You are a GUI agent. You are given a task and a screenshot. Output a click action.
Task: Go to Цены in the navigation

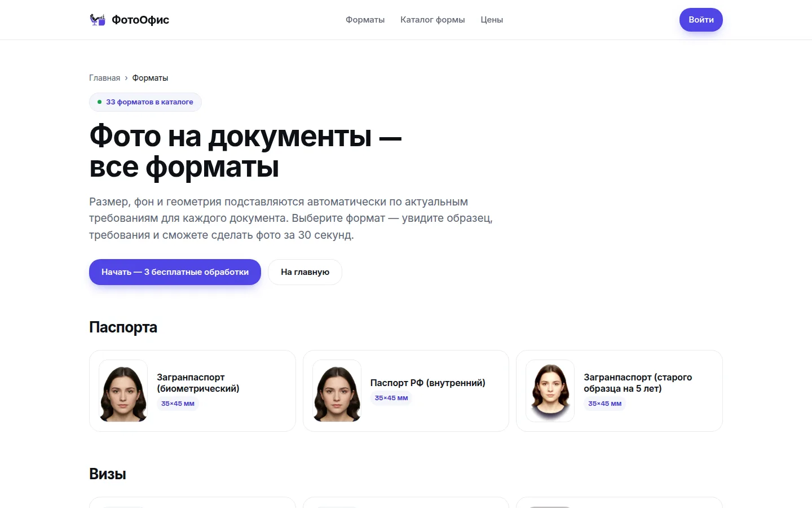click(492, 20)
